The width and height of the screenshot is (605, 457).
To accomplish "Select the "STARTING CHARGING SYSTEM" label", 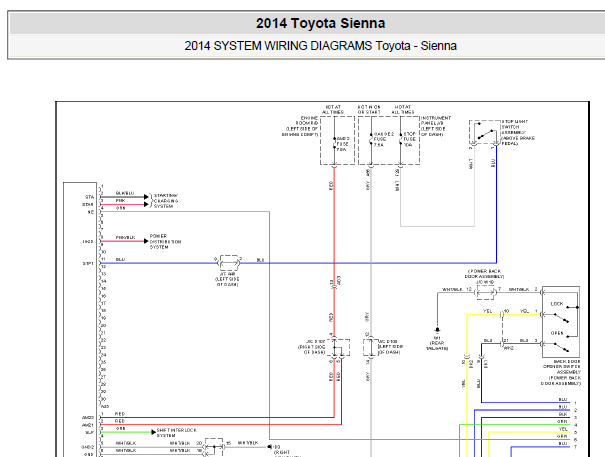I will (x=166, y=201).
